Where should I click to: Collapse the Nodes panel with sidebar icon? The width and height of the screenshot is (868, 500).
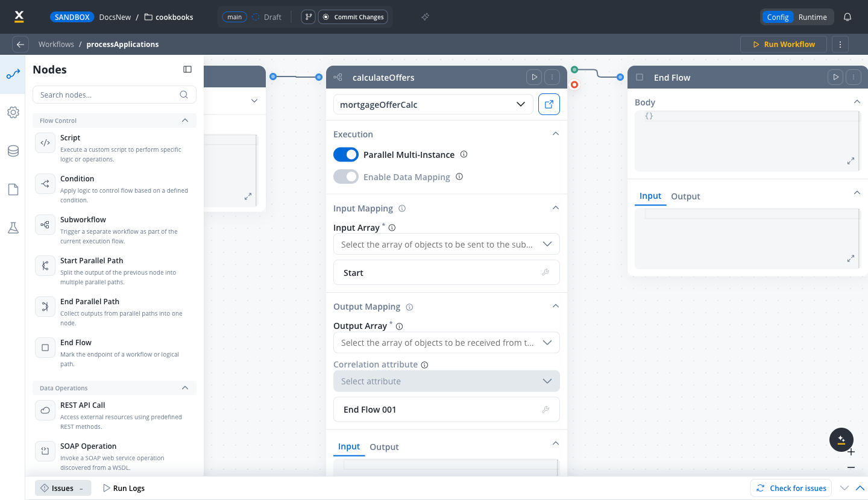tap(187, 70)
